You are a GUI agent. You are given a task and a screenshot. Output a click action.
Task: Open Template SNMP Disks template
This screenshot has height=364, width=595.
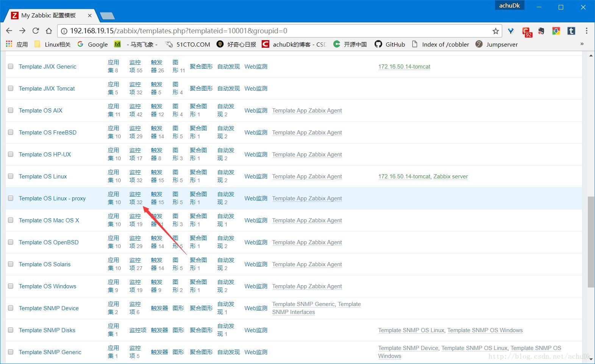tap(47, 330)
